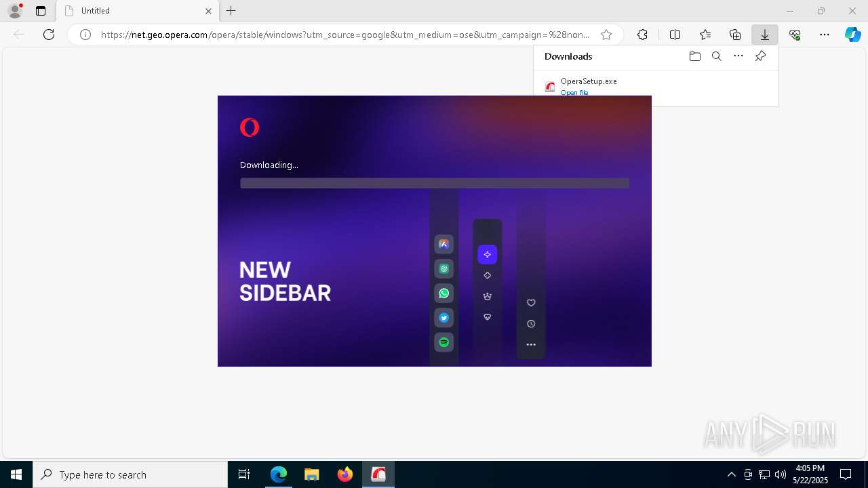
Task: Open more options in Downloads panel
Action: (738, 56)
